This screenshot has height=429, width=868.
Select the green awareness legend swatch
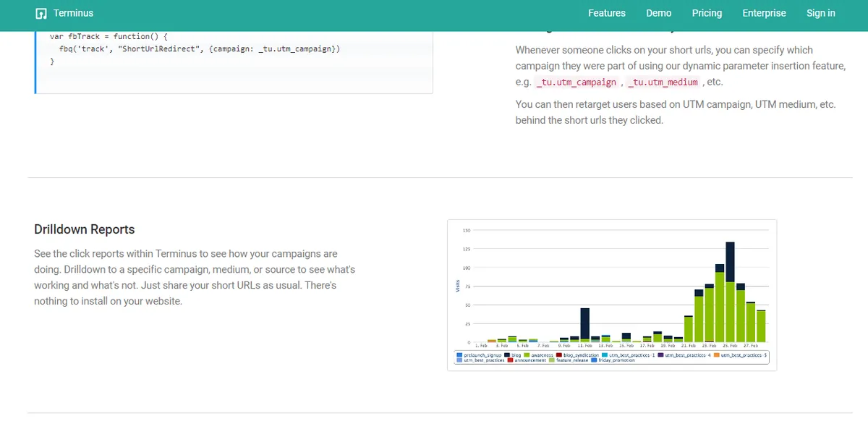(528, 355)
